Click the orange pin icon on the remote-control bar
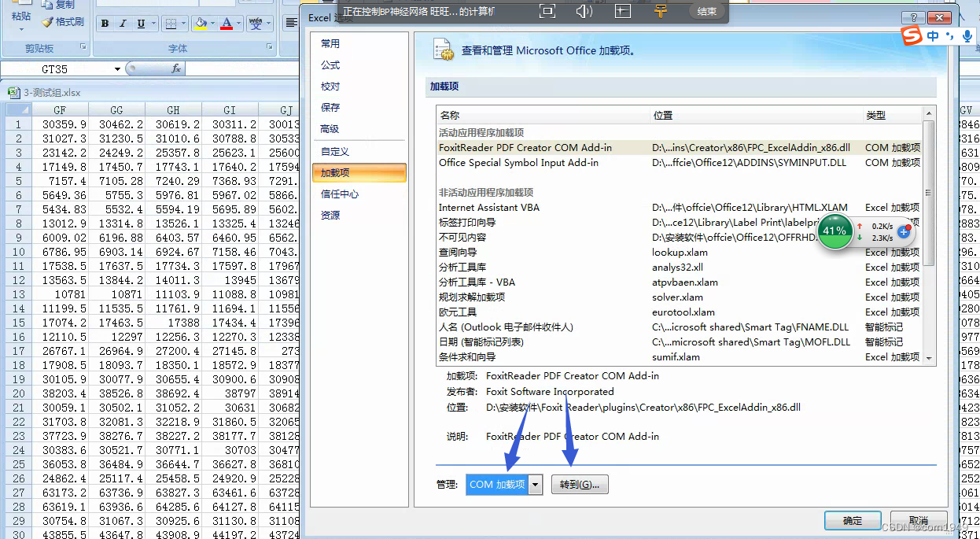 661,11
